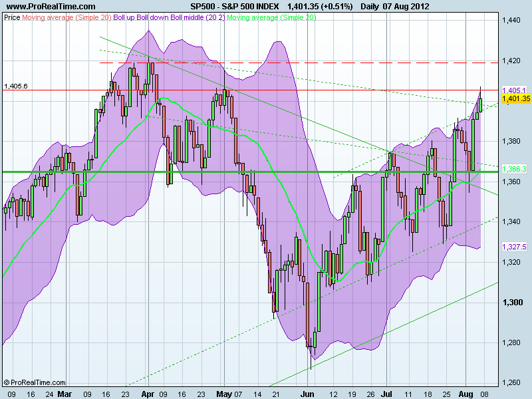This screenshot has height=399, width=532.
Task: Click the Jun month label on time axis
Action: pyautogui.click(x=307, y=394)
